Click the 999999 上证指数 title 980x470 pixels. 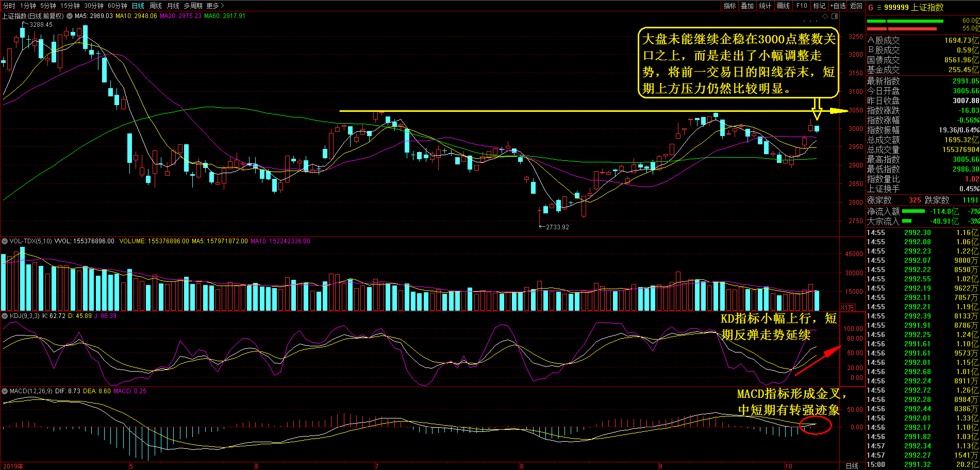[x=914, y=7]
